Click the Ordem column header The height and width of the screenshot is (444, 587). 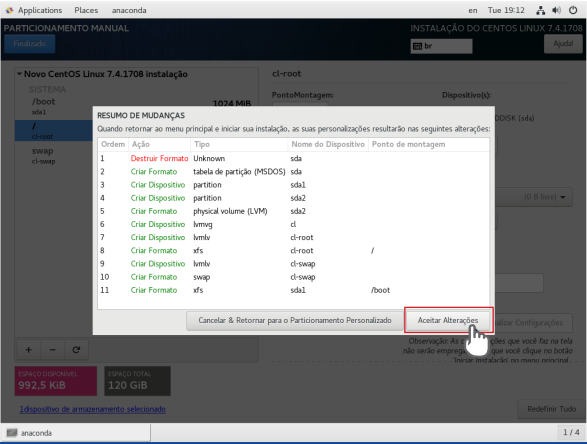tap(113, 144)
